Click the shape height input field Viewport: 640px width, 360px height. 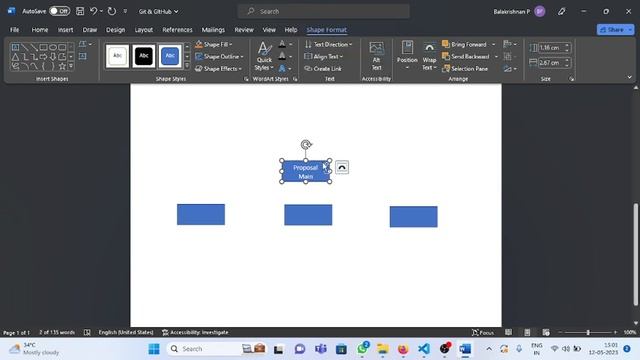[x=551, y=47]
